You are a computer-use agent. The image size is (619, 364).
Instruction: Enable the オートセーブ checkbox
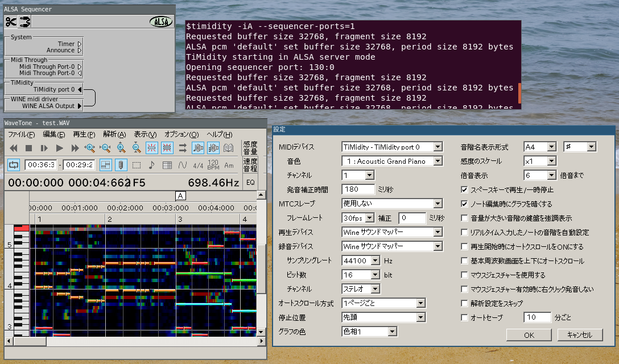pos(465,317)
